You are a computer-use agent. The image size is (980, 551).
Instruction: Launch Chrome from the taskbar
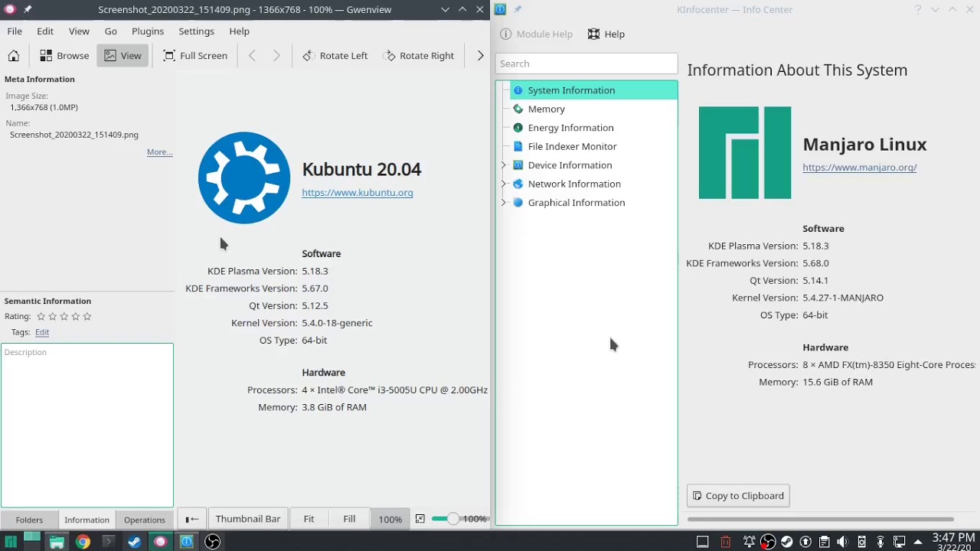tap(83, 542)
